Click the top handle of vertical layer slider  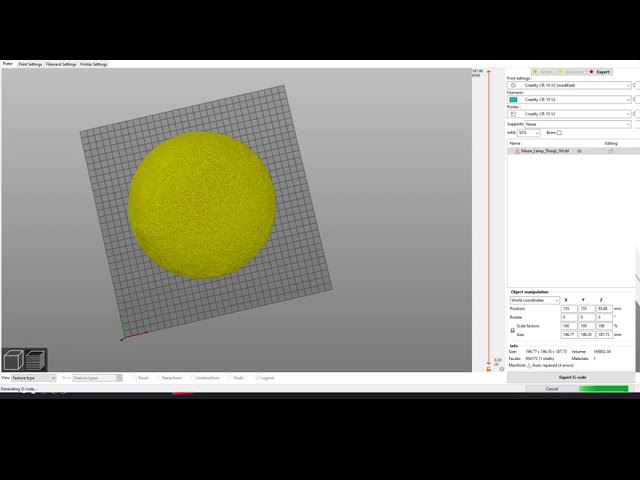click(489, 72)
